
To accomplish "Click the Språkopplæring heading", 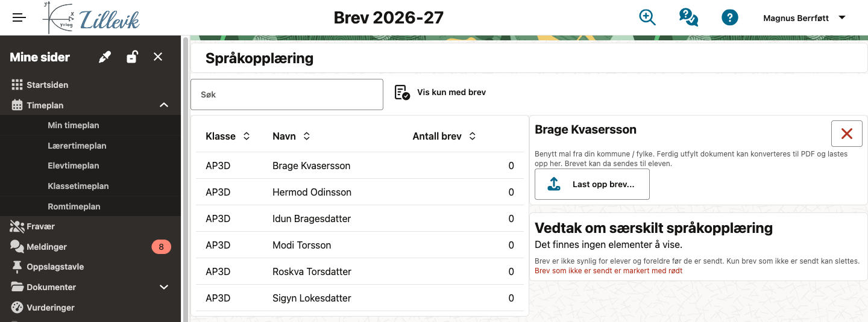I will coord(259,58).
